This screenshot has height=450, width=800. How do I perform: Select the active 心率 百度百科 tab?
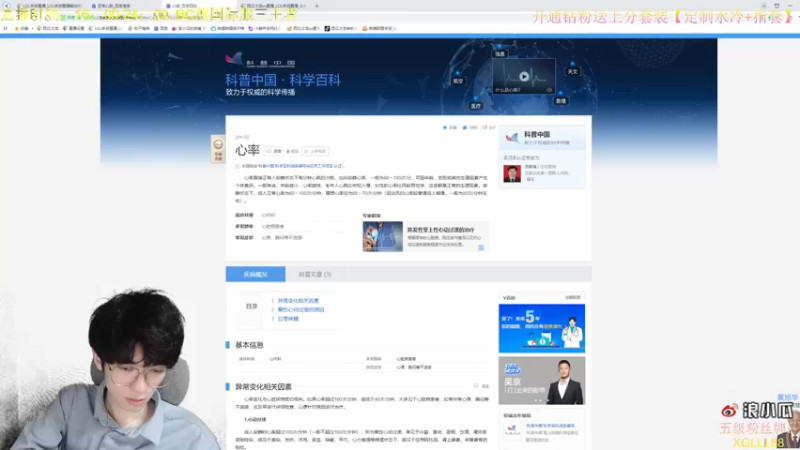pyautogui.click(x=199, y=6)
